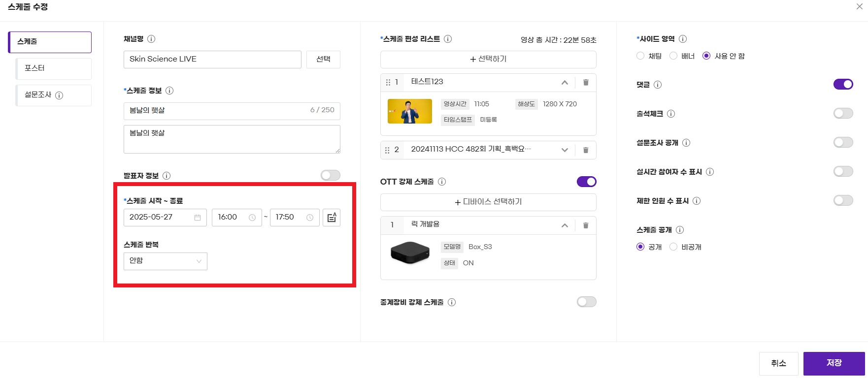The width and height of the screenshot is (868, 379).
Task: Click clock icon in 17:50 end time
Action: pos(310,218)
